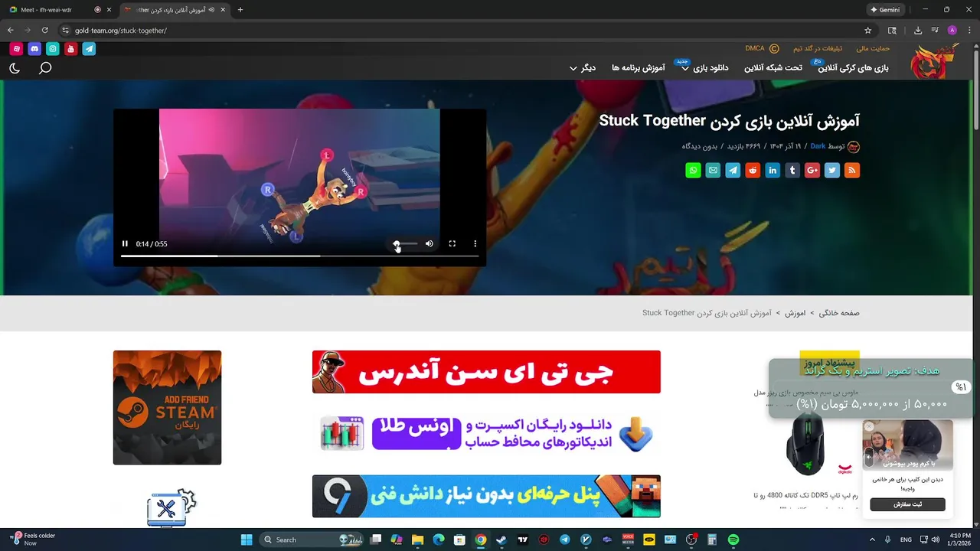980x551 pixels.
Task: Open Chrome three-dot menu
Action: (969, 31)
